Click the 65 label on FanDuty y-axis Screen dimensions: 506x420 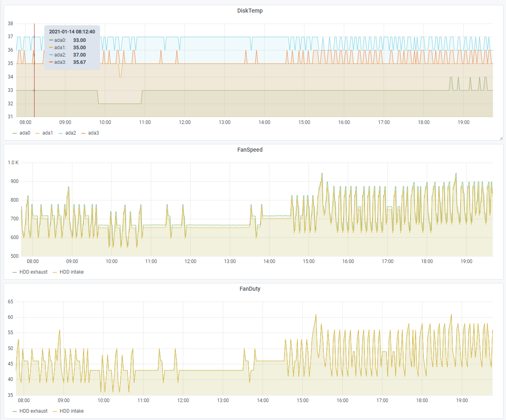point(11,302)
